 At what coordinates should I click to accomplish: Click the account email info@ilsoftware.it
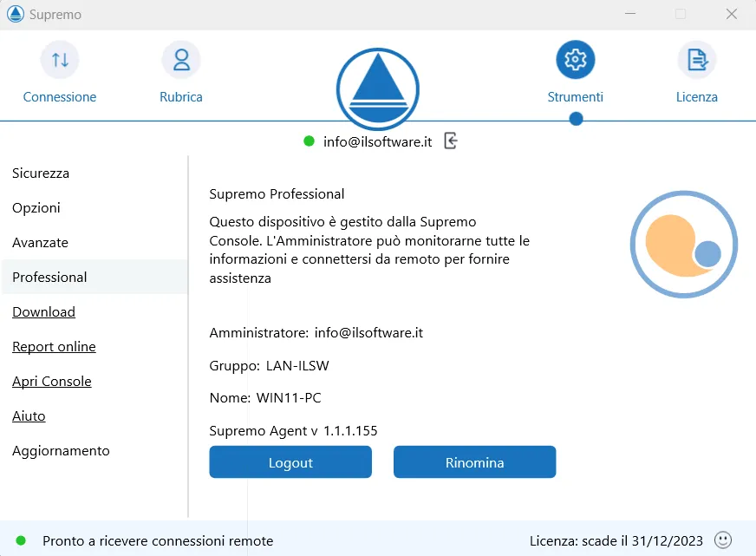[x=378, y=141]
